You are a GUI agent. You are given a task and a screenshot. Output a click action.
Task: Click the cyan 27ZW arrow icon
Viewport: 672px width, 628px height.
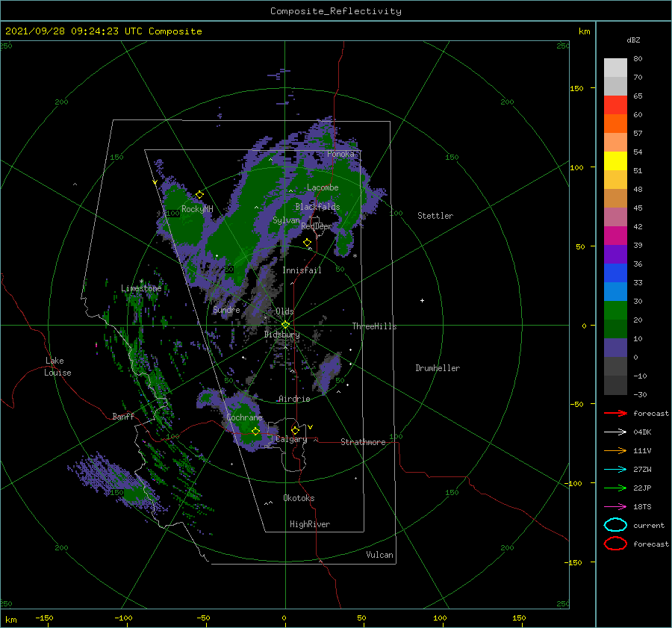coord(615,470)
